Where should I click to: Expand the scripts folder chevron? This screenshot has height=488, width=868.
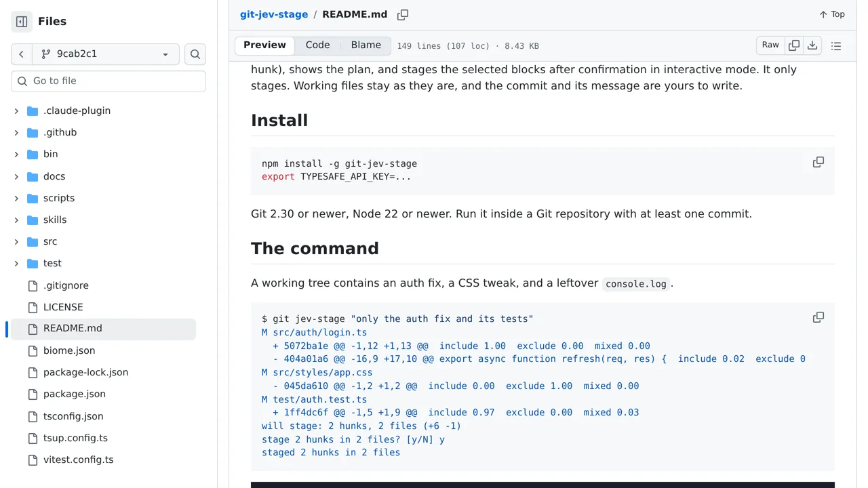[x=16, y=199]
